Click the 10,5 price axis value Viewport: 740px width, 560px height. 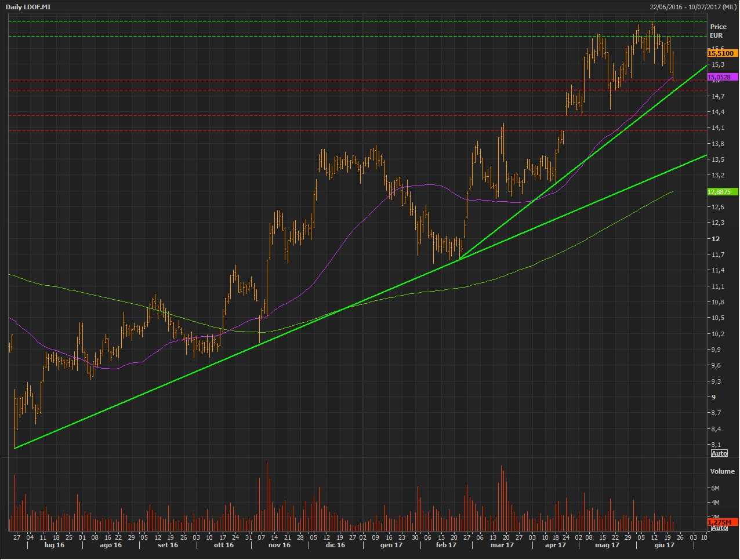click(717, 318)
